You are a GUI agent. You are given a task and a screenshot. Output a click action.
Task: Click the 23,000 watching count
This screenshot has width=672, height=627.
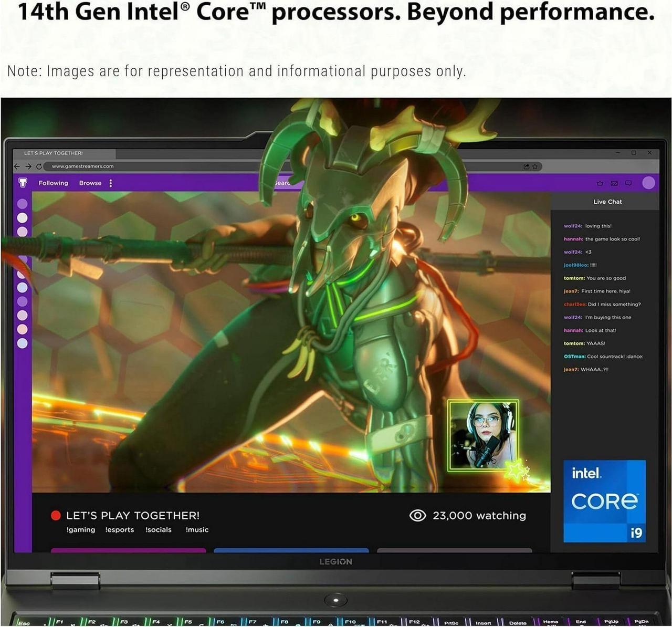(479, 516)
